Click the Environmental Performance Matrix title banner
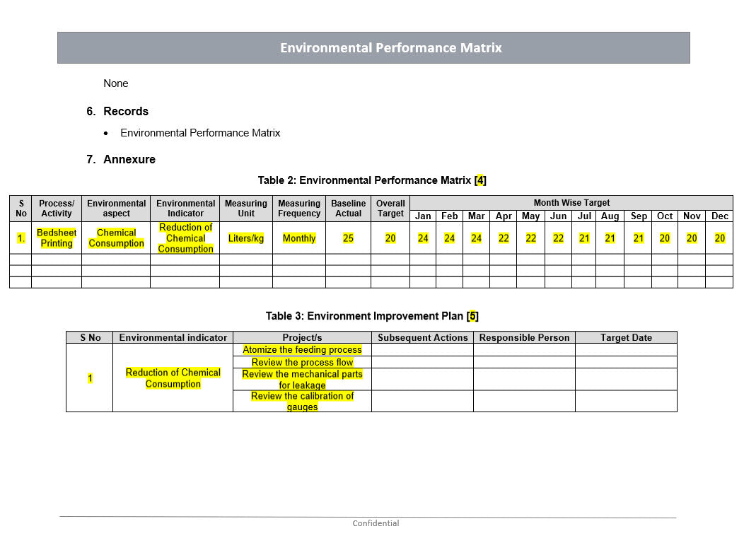744x560 pixels. [390, 48]
